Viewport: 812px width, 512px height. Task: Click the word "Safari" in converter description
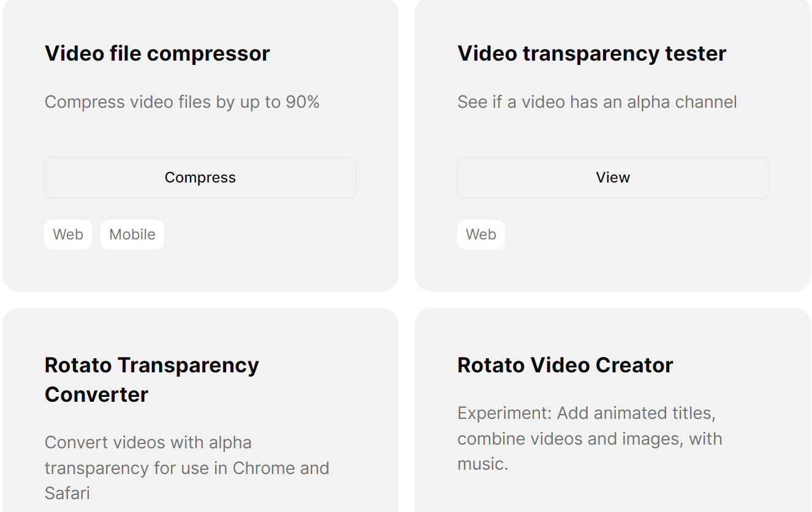pyautogui.click(x=67, y=493)
